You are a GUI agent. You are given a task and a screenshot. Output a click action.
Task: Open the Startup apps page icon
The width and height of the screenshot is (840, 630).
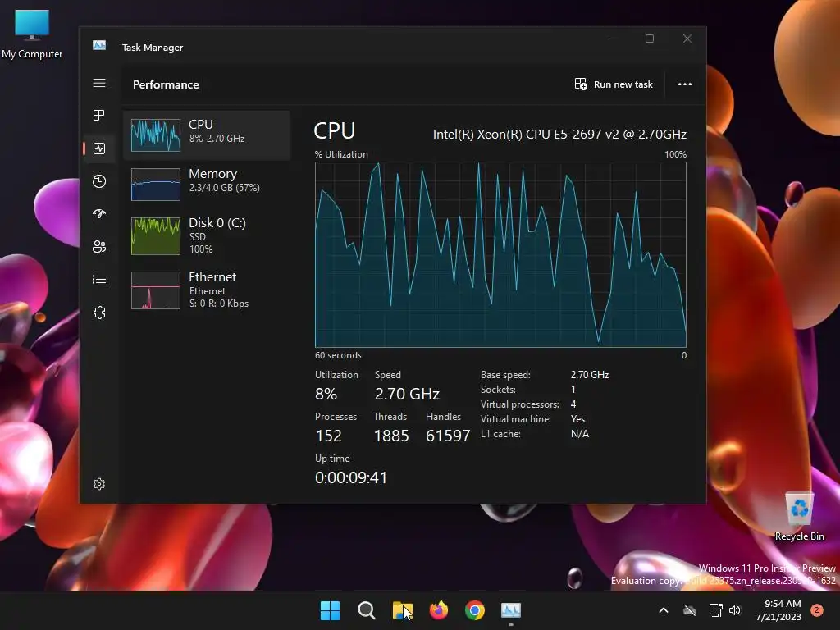(99, 214)
